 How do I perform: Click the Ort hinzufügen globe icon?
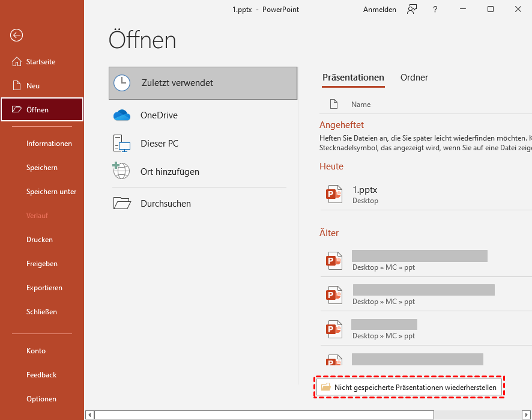121,171
